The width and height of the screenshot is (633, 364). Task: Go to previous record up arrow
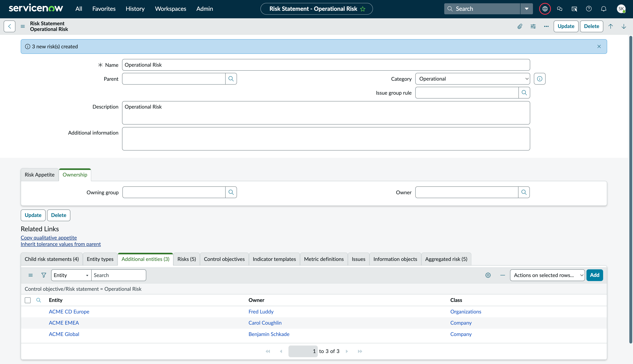(610, 26)
